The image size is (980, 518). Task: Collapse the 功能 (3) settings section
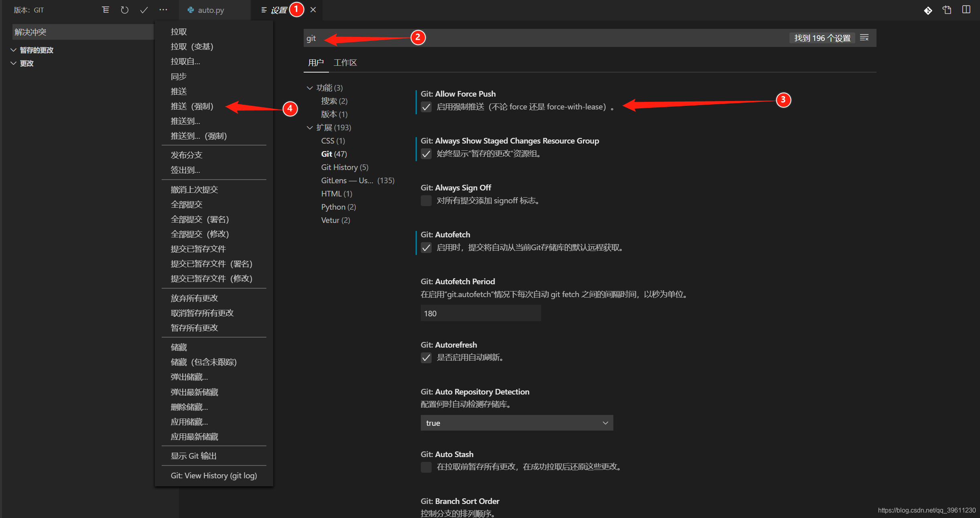(310, 88)
